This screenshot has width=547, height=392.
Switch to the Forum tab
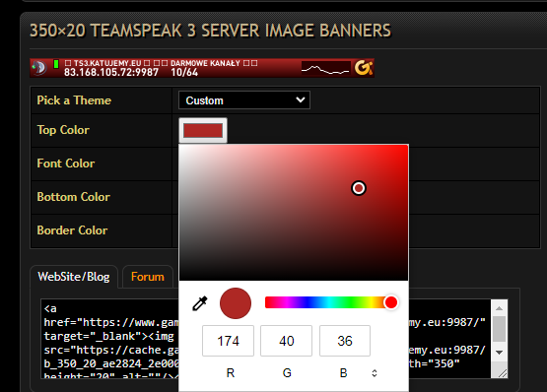[x=148, y=277]
